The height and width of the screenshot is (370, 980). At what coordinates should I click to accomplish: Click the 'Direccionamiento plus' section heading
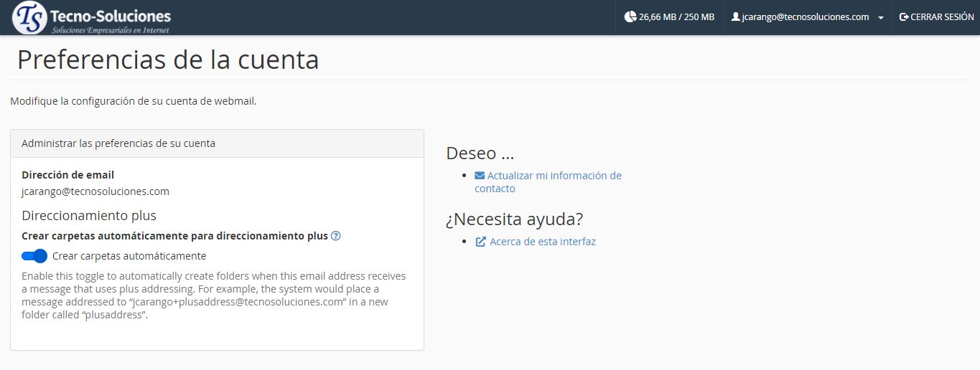click(89, 215)
